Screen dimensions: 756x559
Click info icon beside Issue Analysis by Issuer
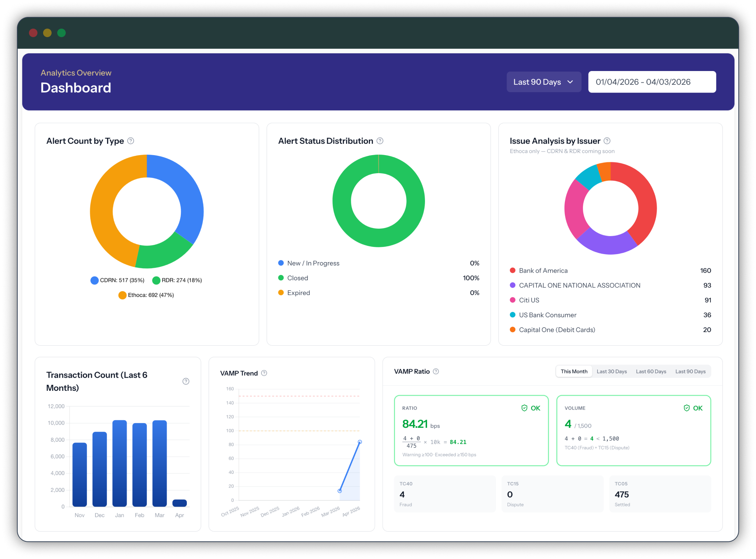click(607, 141)
